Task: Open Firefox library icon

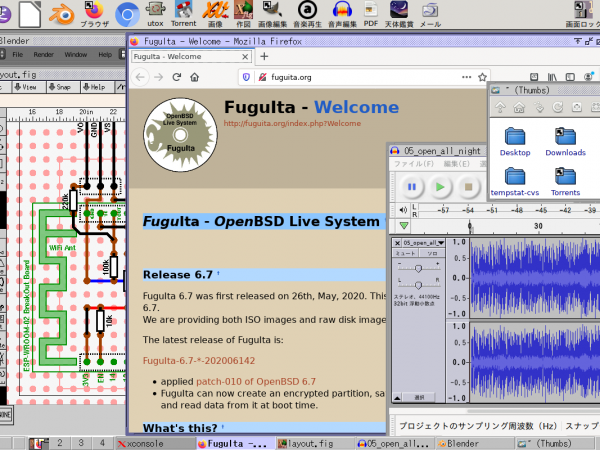Action: coord(552,77)
